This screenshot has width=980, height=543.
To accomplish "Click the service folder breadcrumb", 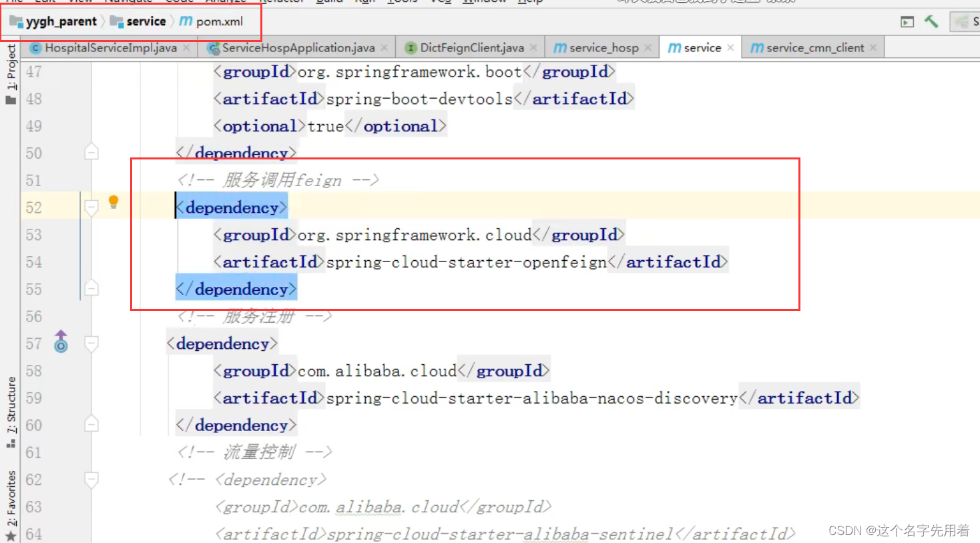I will click(138, 22).
